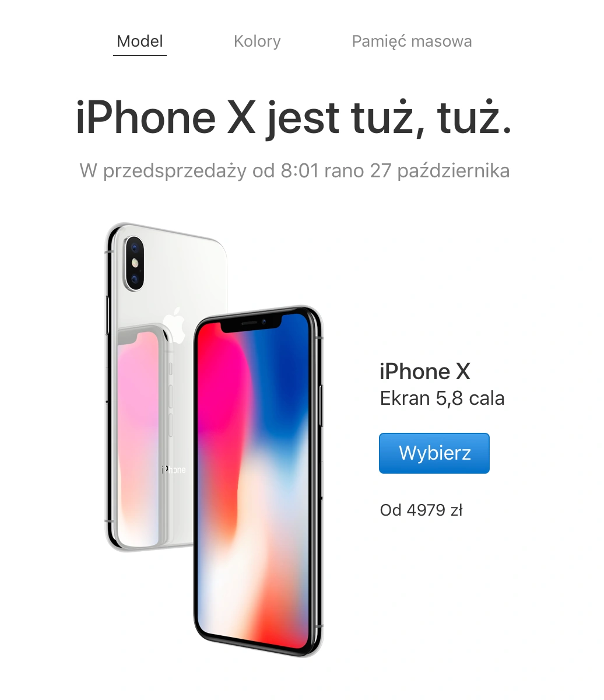Click the Apple logo on silver iPhone
Screen dimensions: 604x700
point(173,324)
